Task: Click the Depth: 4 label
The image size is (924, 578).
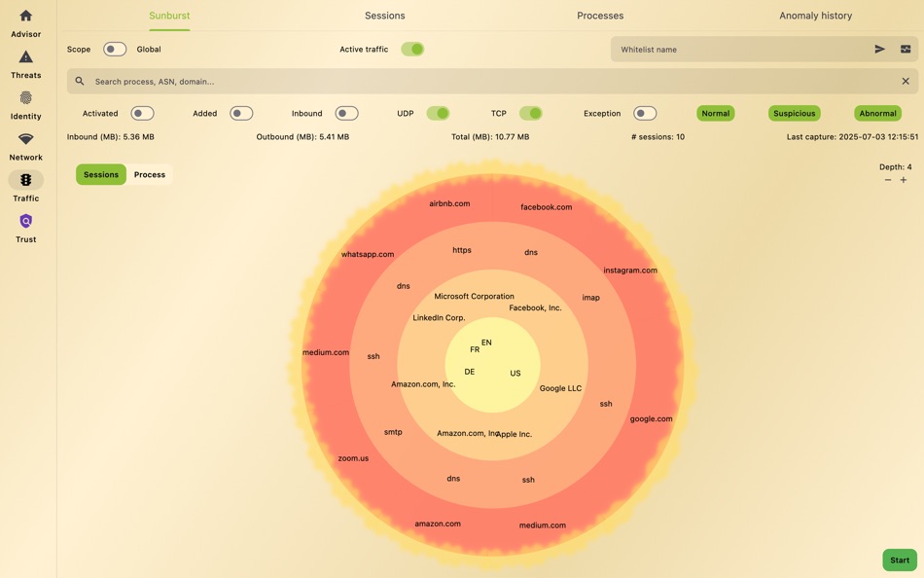Action: (x=896, y=167)
